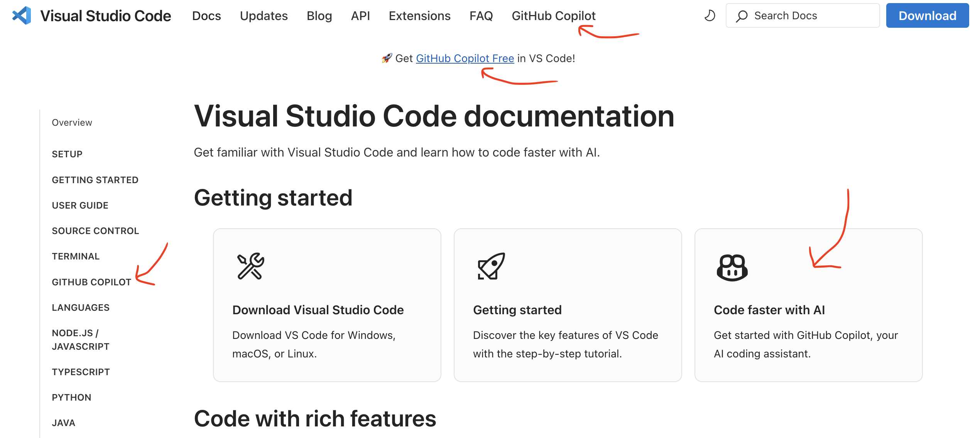Toggle the dark theme moon icon
980x438 pixels.
coord(709,16)
